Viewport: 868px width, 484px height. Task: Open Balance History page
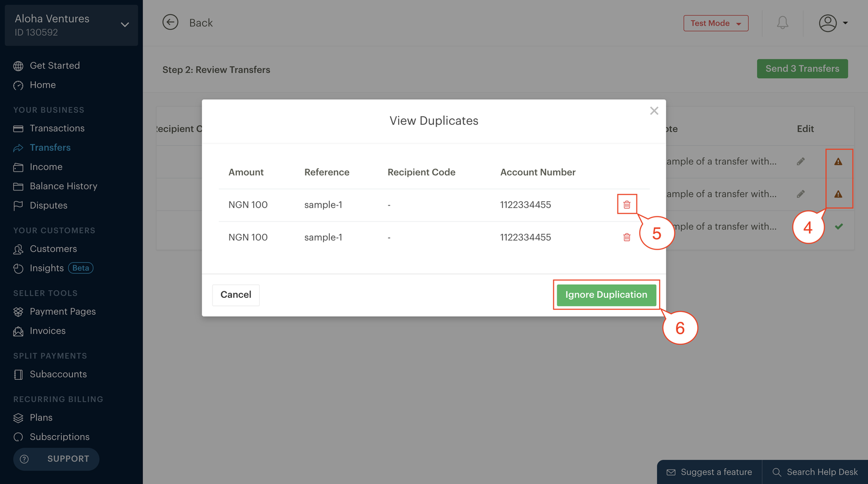pos(55,186)
